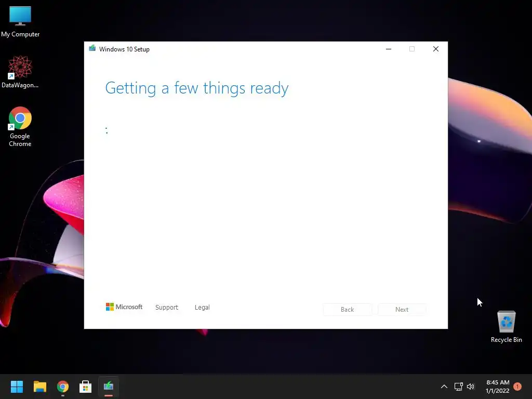The width and height of the screenshot is (532, 399).
Task: Select Windows 10 Setup taskbar icon
Action: pyautogui.click(x=109, y=387)
